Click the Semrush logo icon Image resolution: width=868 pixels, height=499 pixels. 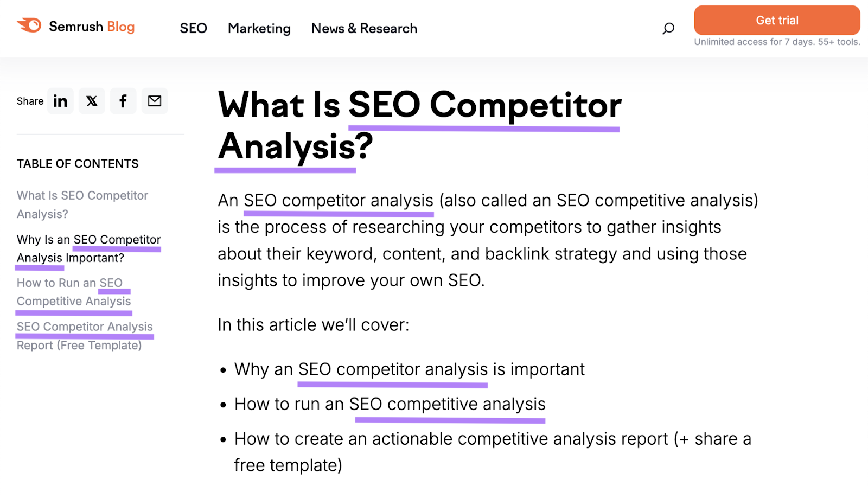point(28,25)
